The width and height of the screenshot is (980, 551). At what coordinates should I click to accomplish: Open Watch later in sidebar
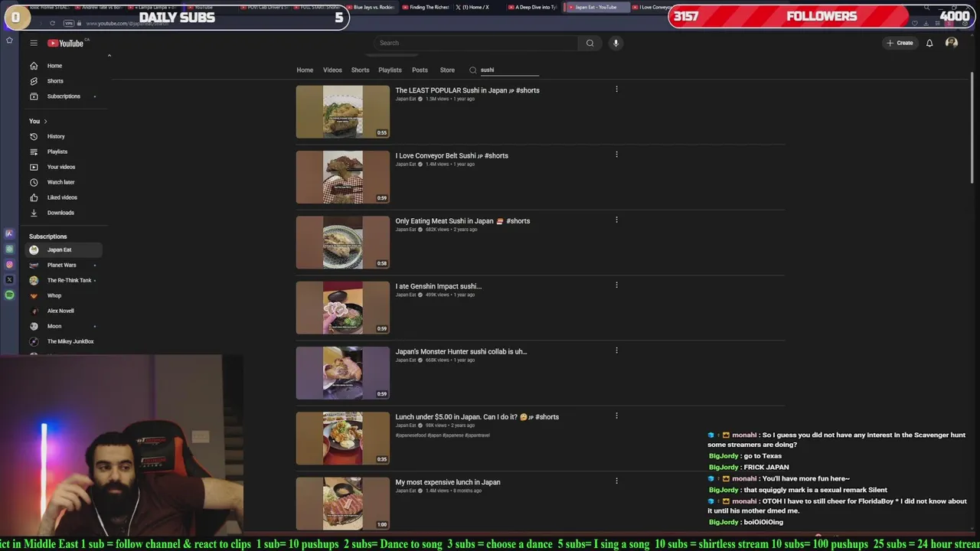[x=60, y=182]
